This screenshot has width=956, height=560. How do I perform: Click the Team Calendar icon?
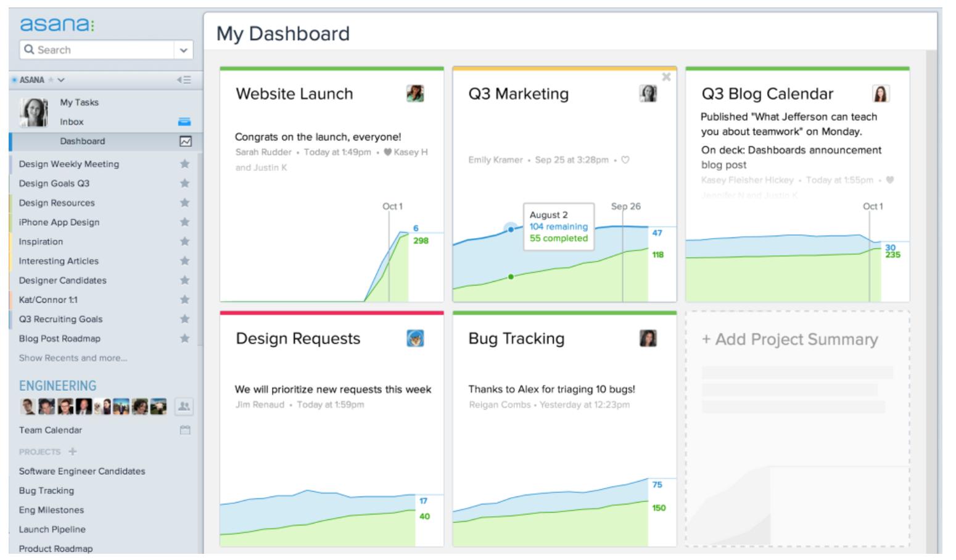pyautogui.click(x=185, y=430)
